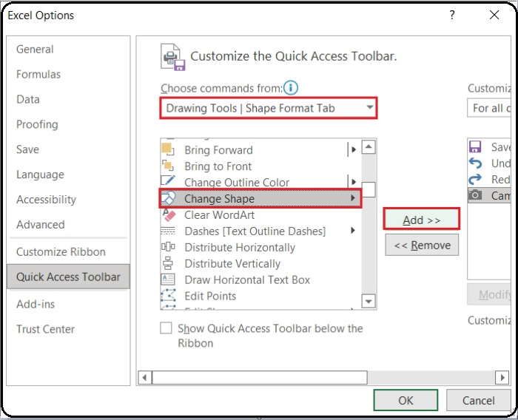Click the info icon beside Choose commands
This screenshot has width=518, height=420.
tap(291, 88)
